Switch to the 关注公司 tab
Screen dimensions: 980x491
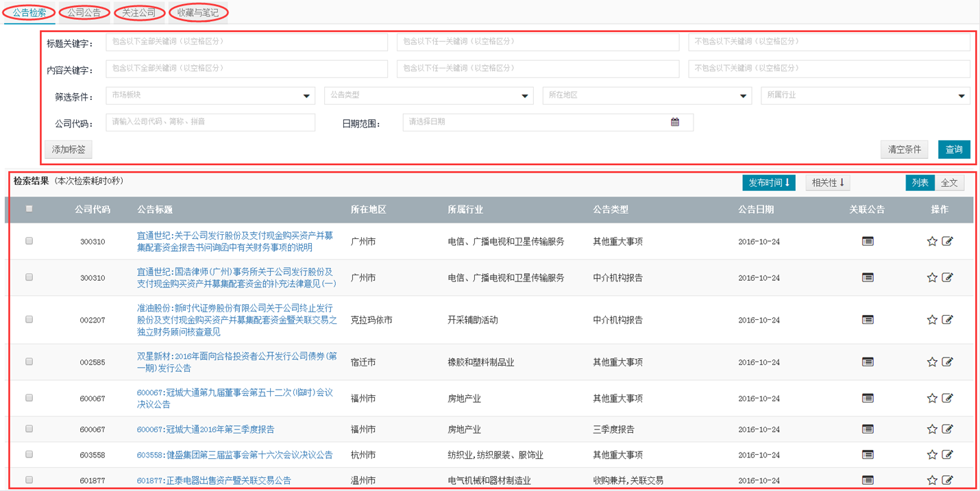pyautogui.click(x=139, y=12)
